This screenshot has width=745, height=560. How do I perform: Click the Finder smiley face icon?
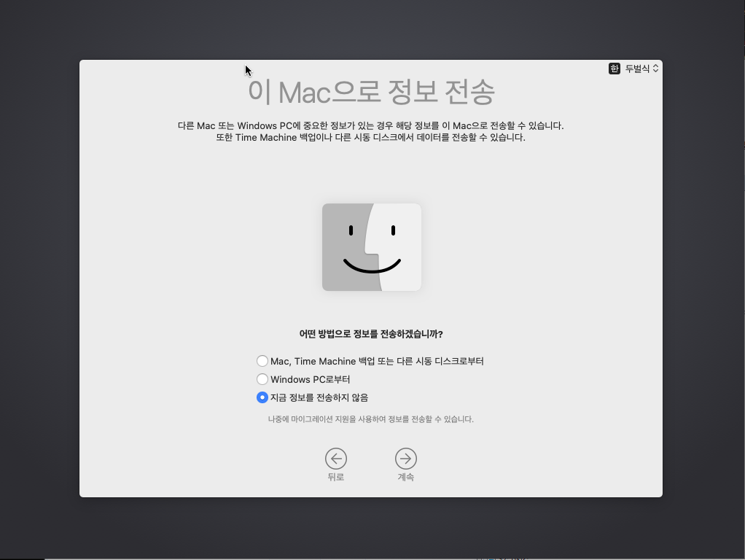click(x=372, y=247)
